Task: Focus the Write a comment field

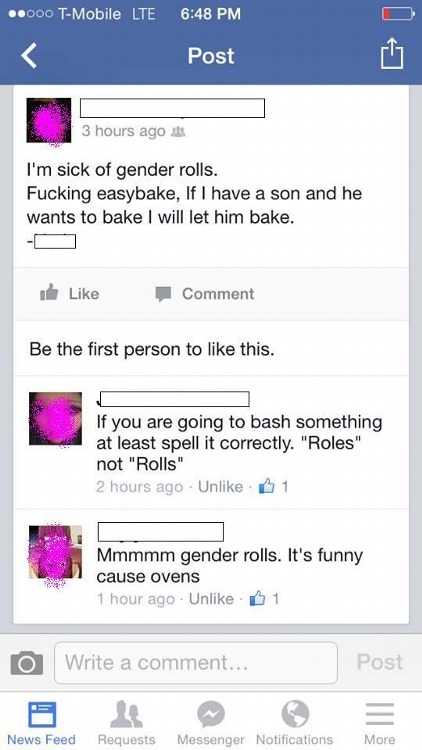Action: coord(196,663)
